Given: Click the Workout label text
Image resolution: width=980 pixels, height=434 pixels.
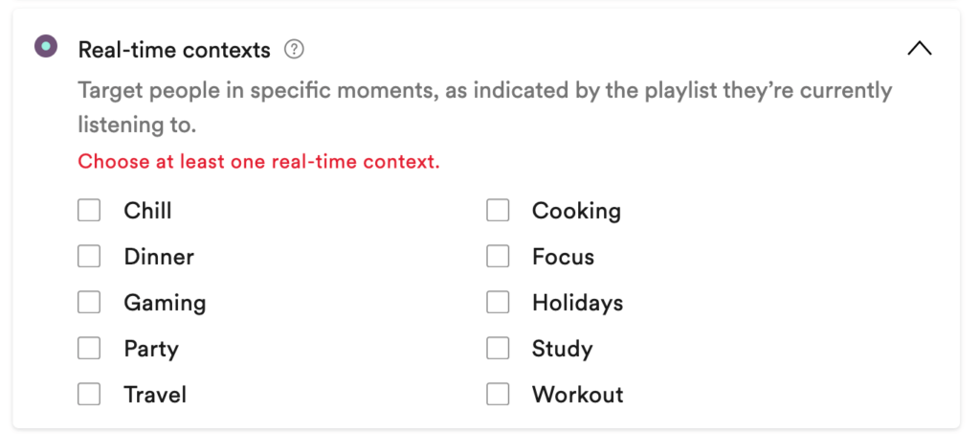Looking at the screenshot, I should pos(577,395).
